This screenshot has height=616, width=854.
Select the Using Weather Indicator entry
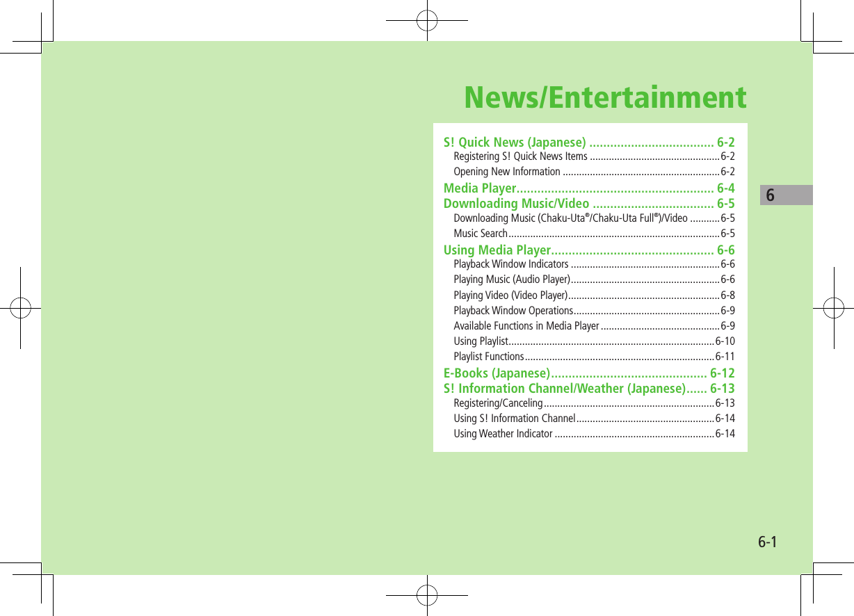coord(503,434)
